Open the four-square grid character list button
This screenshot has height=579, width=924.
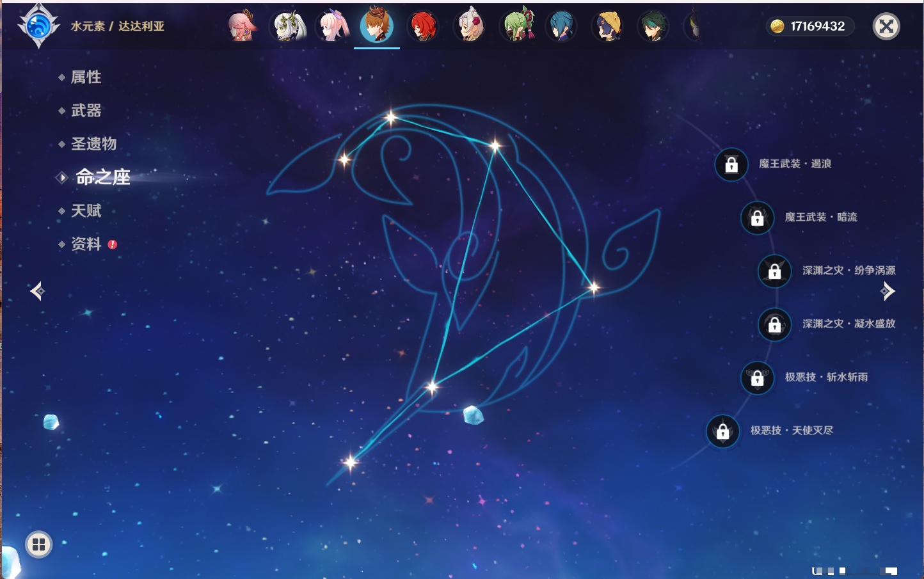[x=38, y=544]
